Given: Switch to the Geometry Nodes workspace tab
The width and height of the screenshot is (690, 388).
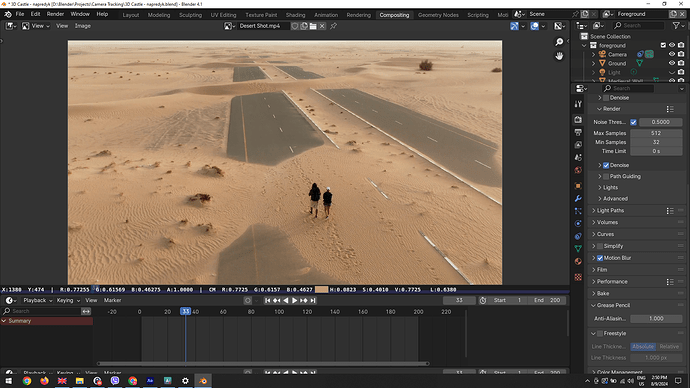Looking at the screenshot, I should (x=438, y=15).
